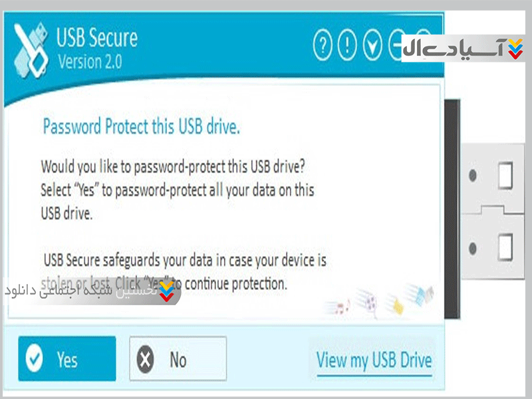The image size is (532, 399).
Task: Decline protection with the No button
Action: click(x=178, y=360)
